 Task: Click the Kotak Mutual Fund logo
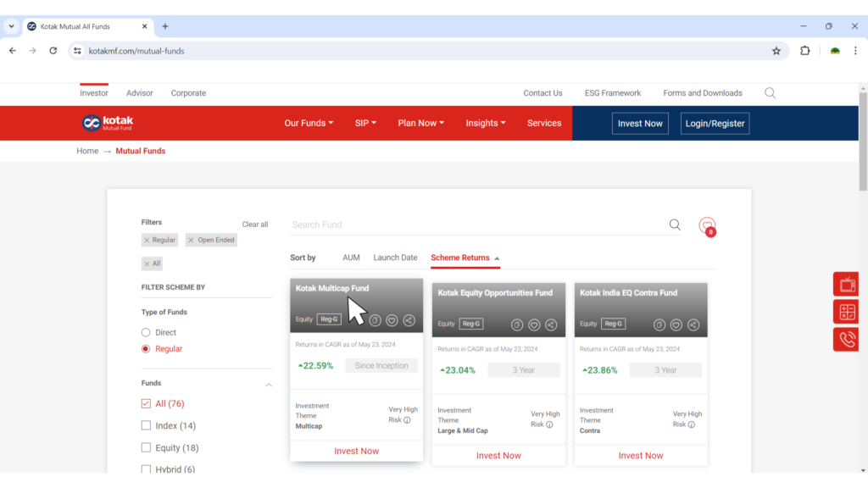108,123
